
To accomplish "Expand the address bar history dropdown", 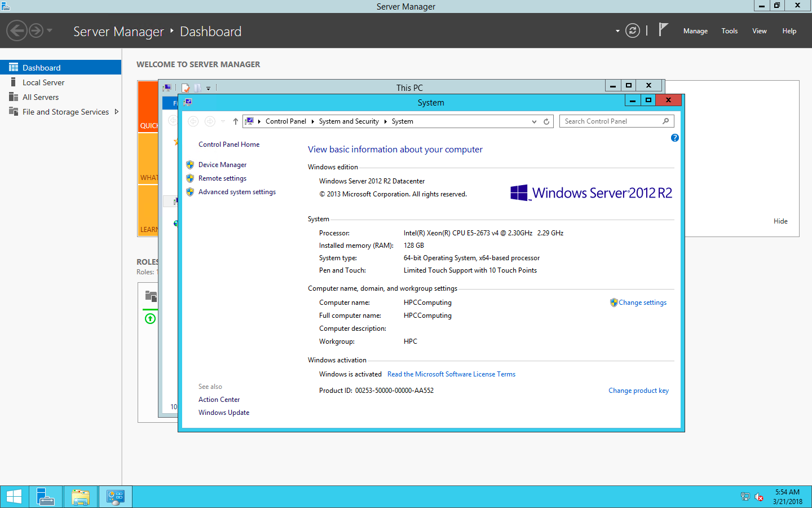I will 534,121.
